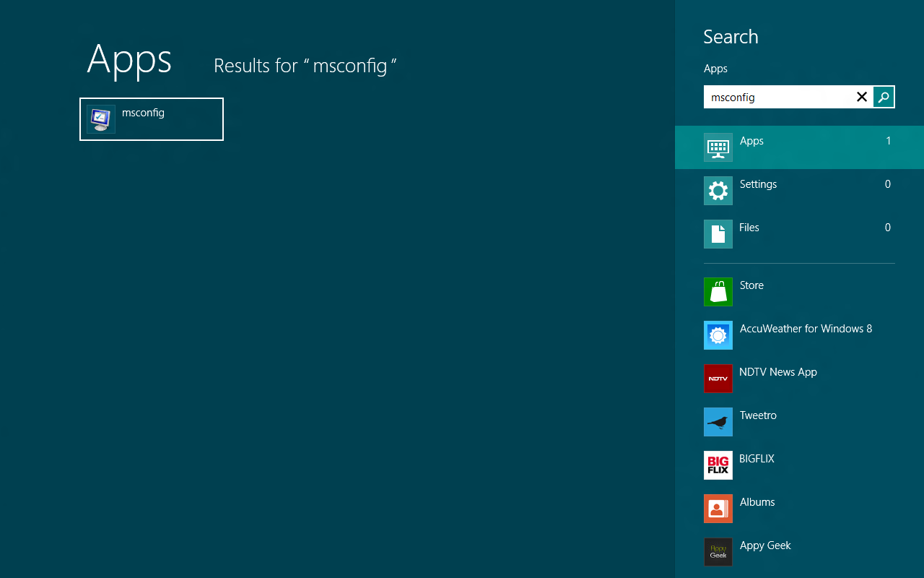Click the AccuWeather sun icon
The image size is (924, 578).
(x=718, y=335)
